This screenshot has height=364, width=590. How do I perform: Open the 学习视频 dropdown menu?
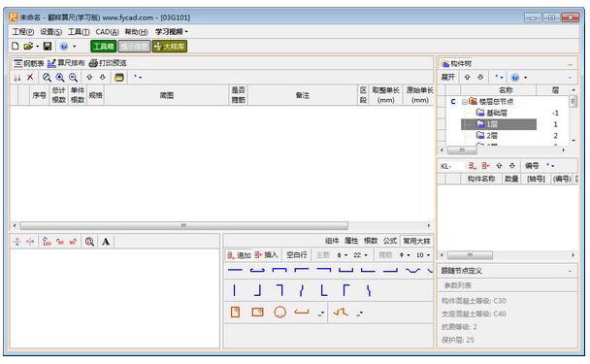pyautogui.click(x=171, y=32)
